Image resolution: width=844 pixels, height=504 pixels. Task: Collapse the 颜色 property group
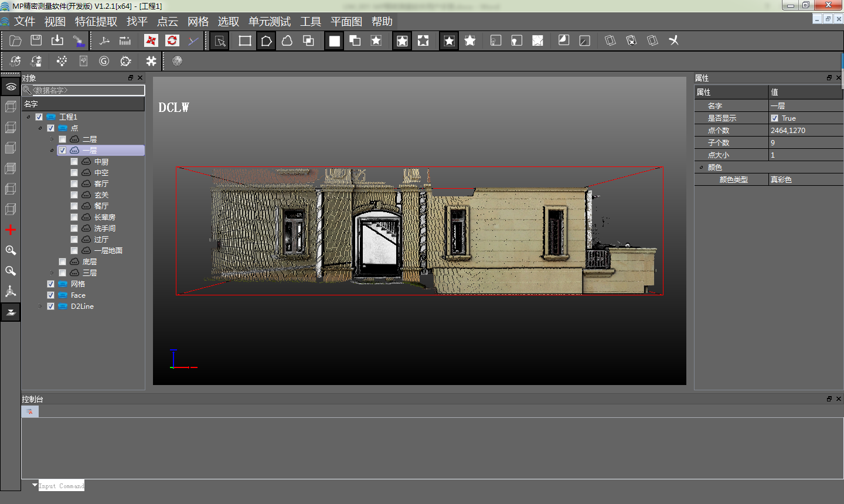(701, 168)
